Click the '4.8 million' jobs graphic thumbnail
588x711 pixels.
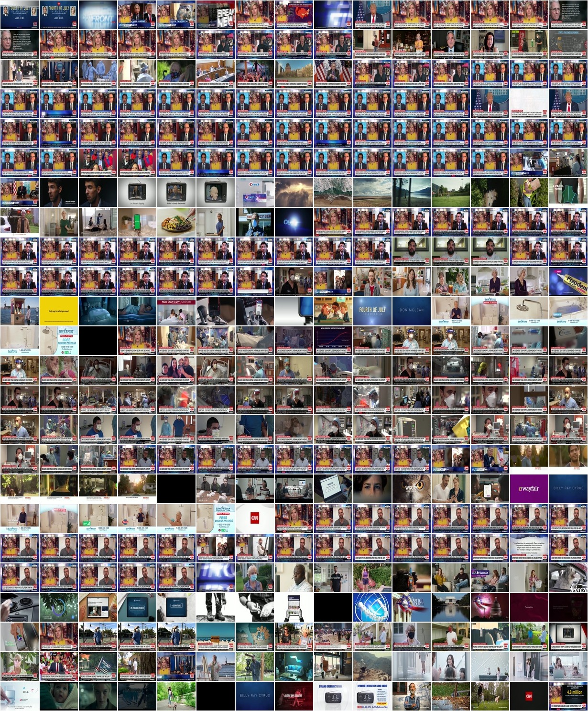pyautogui.click(x=568, y=696)
